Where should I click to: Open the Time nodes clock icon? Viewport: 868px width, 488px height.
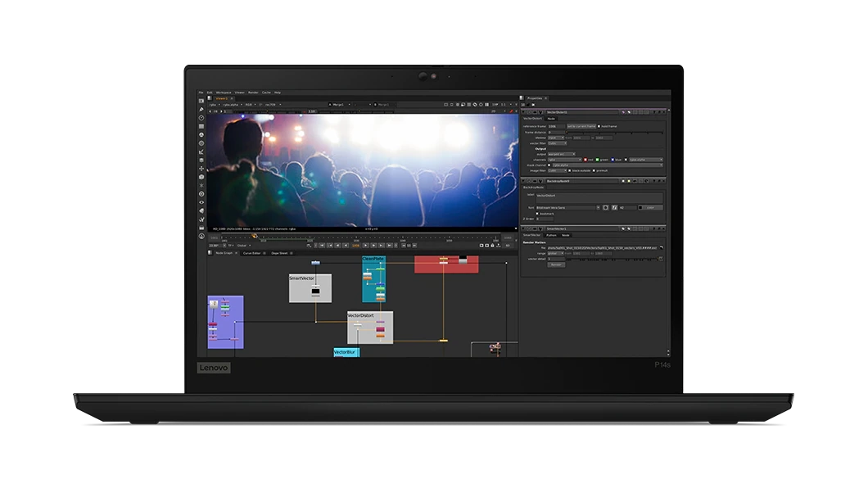coord(201,118)
